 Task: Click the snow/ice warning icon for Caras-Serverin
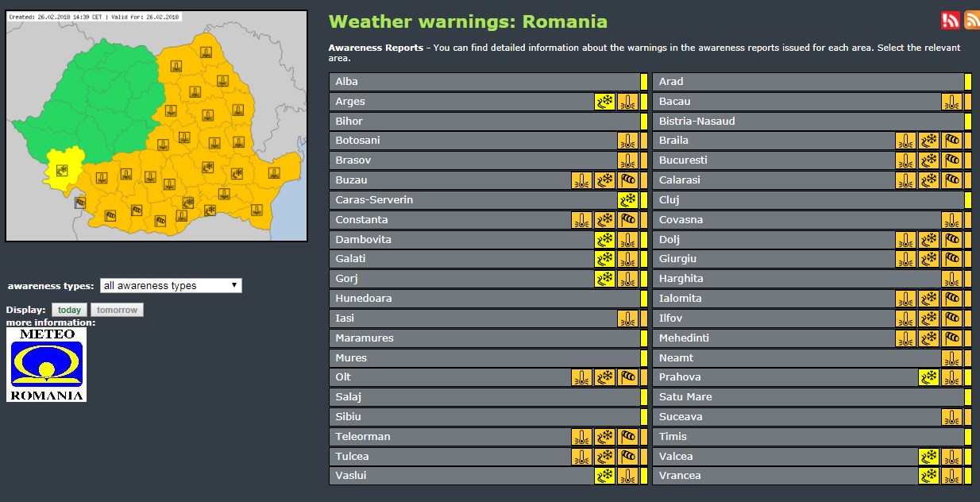[627, 200]
